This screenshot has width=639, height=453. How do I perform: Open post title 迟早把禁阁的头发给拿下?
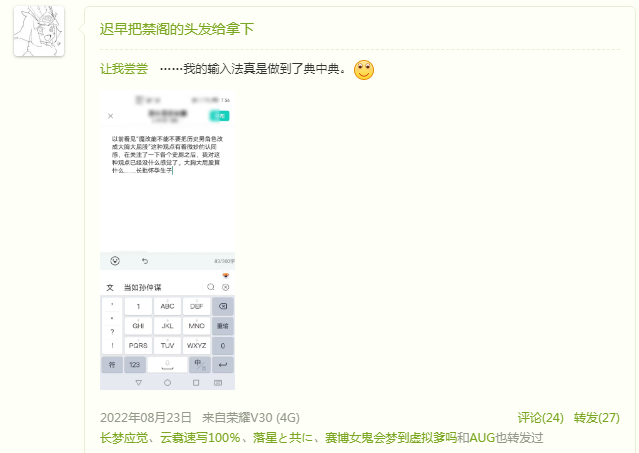176,29
